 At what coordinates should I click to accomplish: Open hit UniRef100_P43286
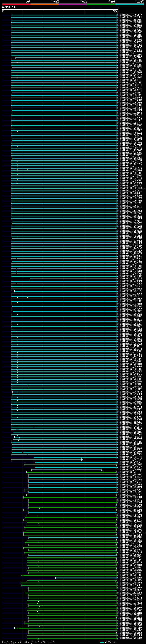(x=131, y=597)
